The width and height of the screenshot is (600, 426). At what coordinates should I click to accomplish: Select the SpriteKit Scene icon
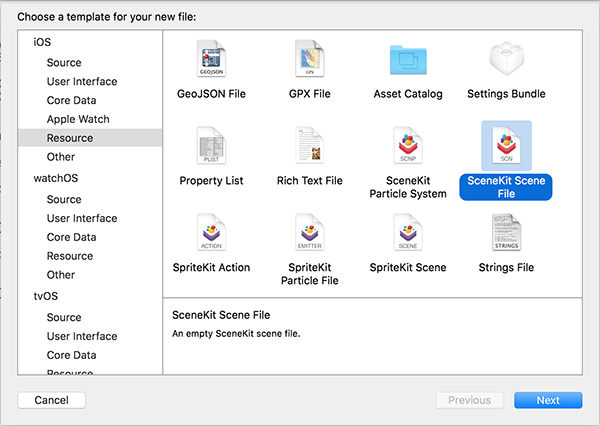click(x=408, y=232)
